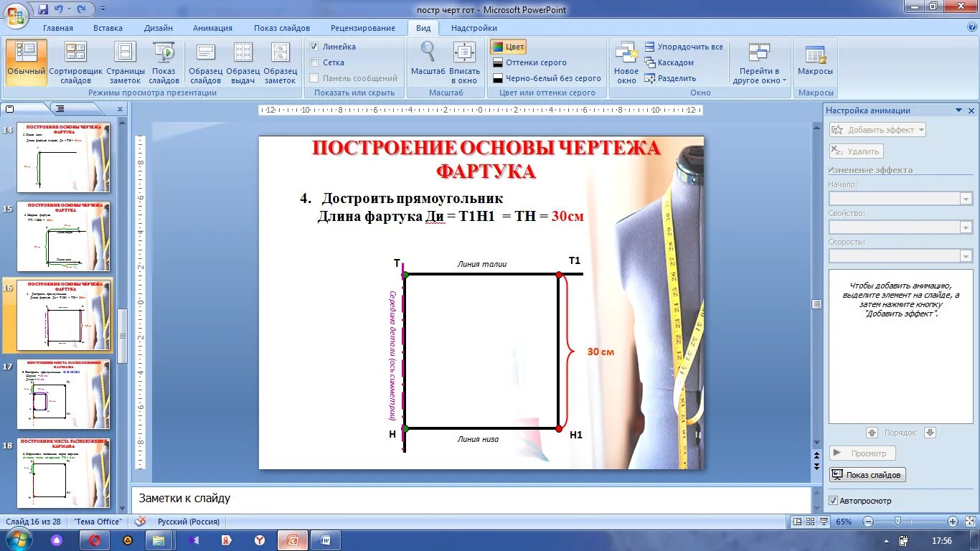Redo action in quick access toolbar
This screenshot has height=551, width=980.
[x=82, y=9]
